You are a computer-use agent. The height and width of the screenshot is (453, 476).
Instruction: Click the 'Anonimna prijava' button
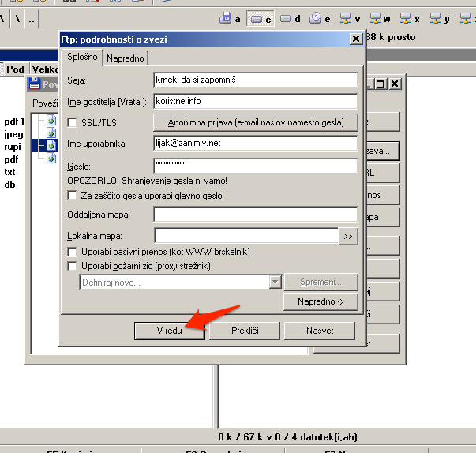[255, 122]
